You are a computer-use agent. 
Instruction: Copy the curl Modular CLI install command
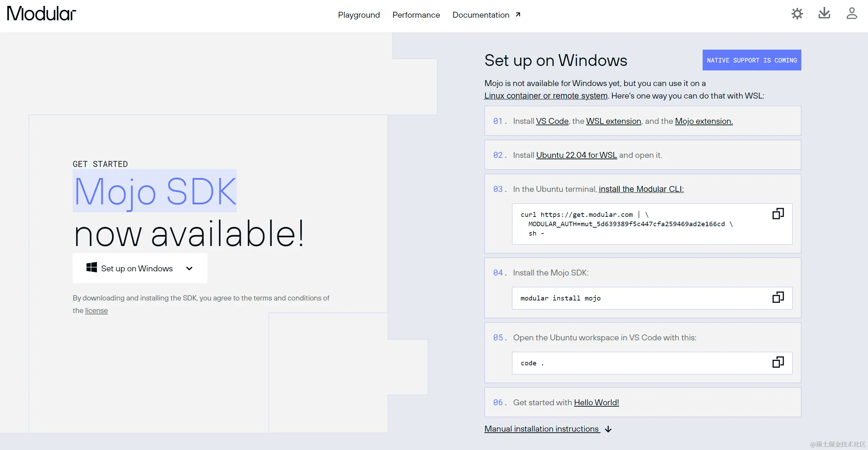(778, 214)
